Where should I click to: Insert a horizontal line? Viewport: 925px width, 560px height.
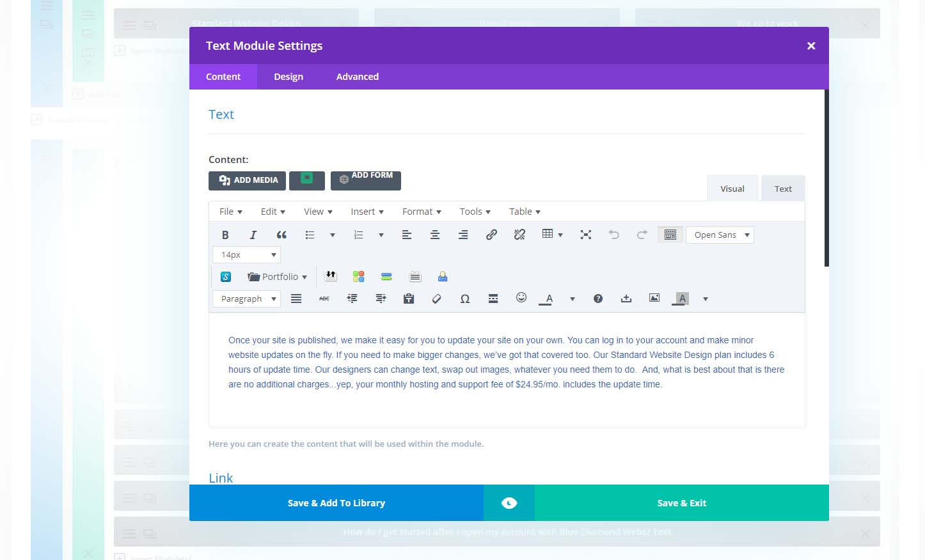pyautogui.click(x=493, y=299)
